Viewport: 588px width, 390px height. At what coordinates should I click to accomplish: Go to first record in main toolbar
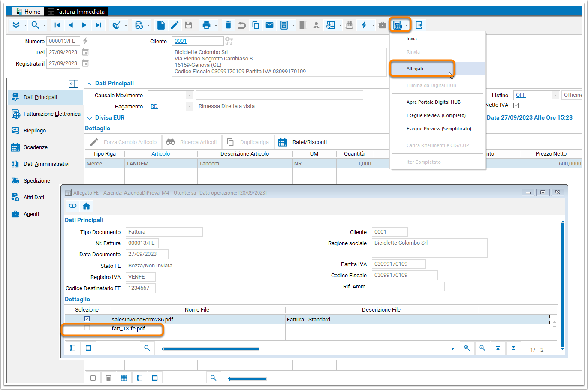[57, 25]
